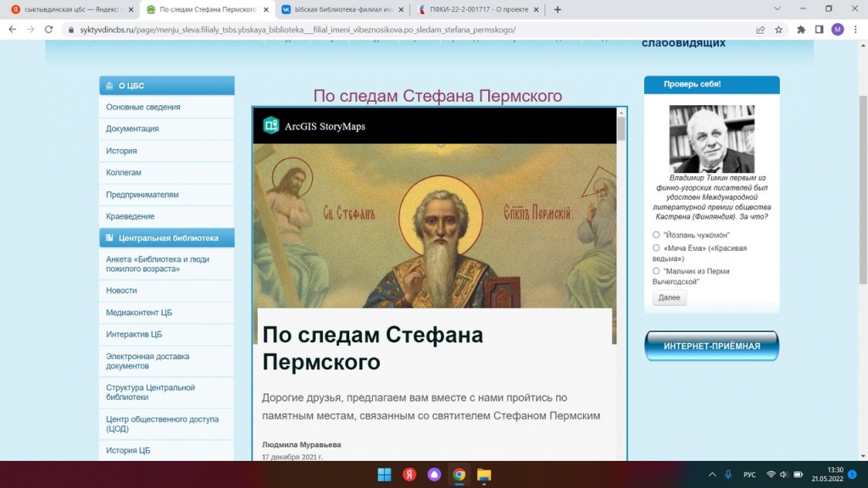Open the 'Новости' sidebar link
Viewport: 868px width, 488px height.
(167, 291)
